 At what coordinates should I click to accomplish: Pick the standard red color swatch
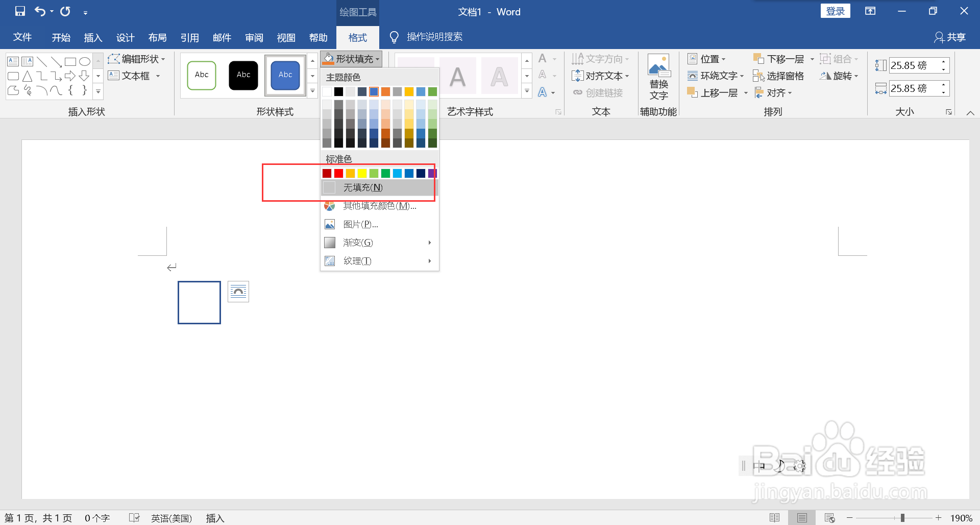coord(338,173)
